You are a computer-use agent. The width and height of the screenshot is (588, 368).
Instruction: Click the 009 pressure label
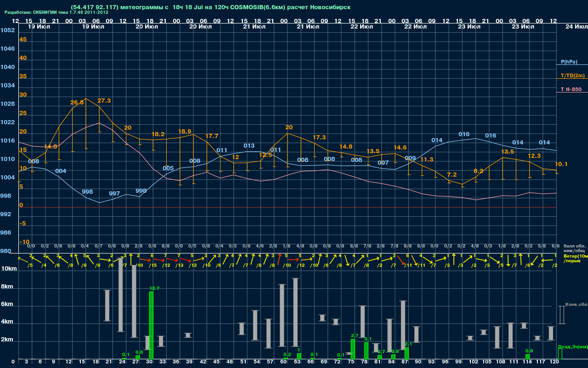pyautogui.click(x=410, y=158)
